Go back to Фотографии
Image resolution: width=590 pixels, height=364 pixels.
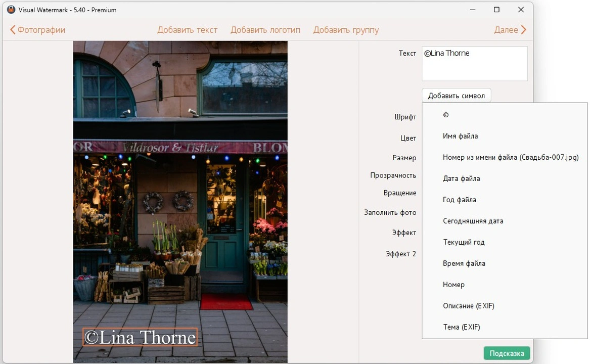pyautogui.click(x=37, y=30)
